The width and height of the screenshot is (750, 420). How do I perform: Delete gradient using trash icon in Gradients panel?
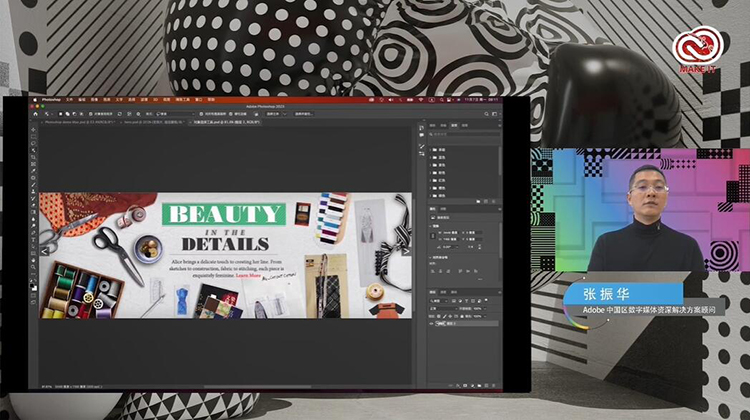[x=494, y=201]
